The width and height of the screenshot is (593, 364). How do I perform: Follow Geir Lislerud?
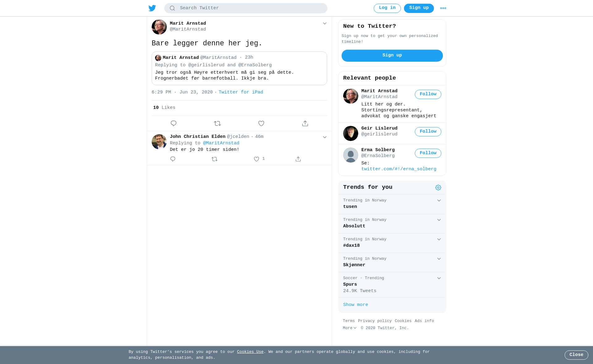tap(428, 132)
